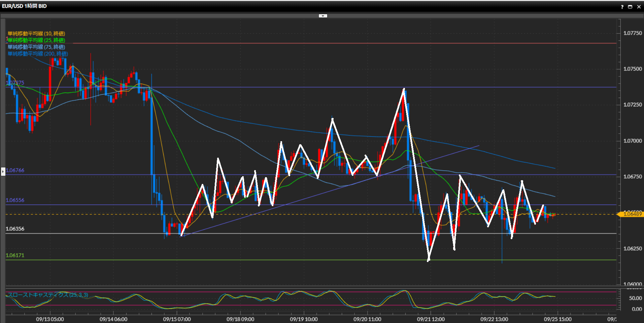
Task: Select the 単純移動平均線 (10, 終値) indicator label
Action: pos(36,33)
